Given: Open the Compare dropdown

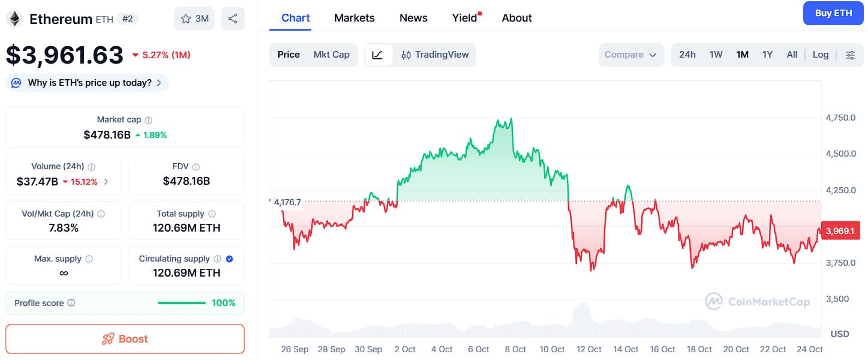Looking at the screenshot, I should 630,55.
